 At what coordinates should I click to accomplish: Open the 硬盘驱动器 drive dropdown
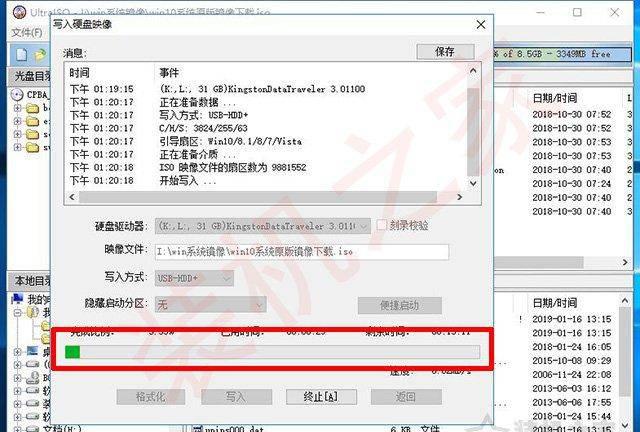(363, 226)
